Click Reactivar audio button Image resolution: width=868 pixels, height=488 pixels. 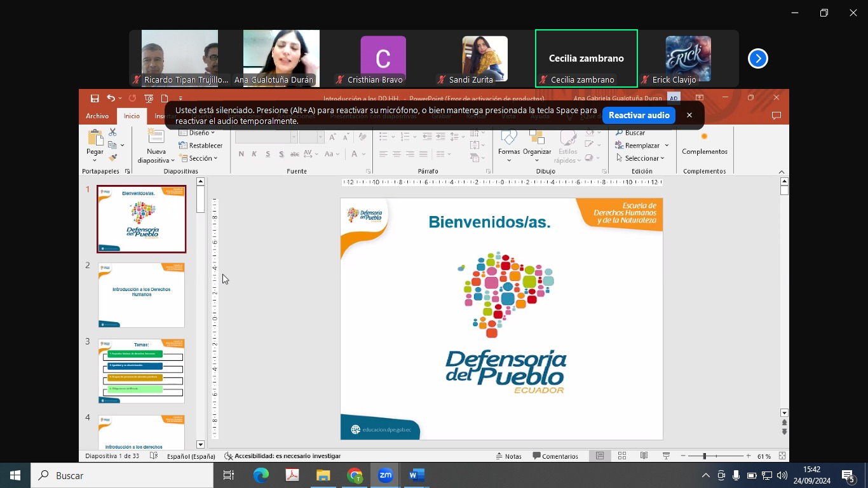[639, 115]
